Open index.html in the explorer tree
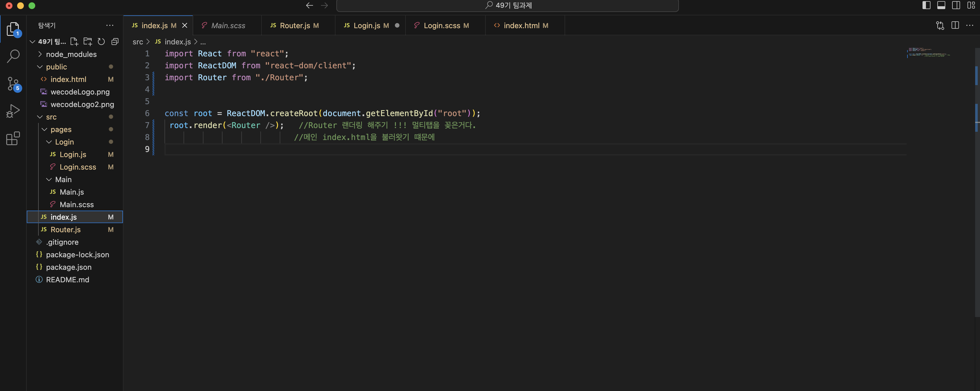The image size is (980, 391). coord(75,79)
